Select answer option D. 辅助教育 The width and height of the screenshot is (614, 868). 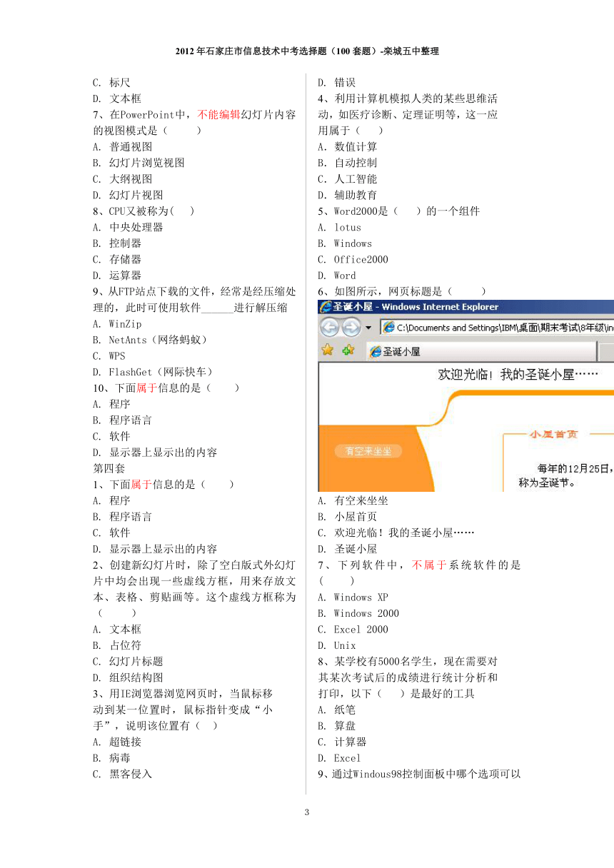point(348,195)
